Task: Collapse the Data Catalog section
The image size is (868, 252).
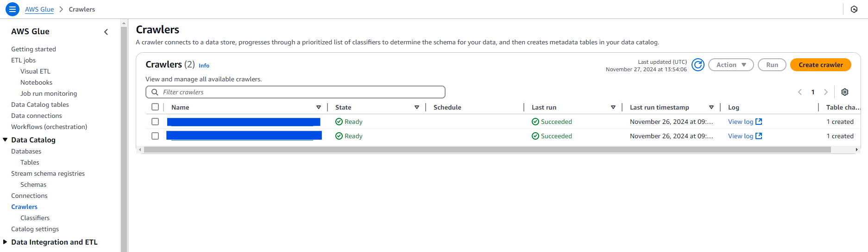Action: (5, 140)
